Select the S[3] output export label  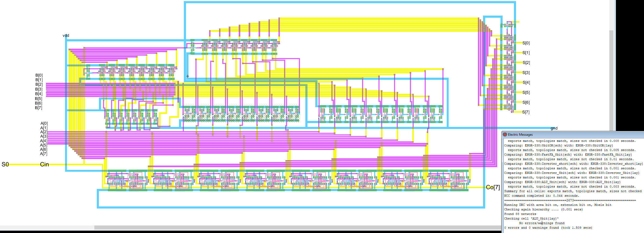pyautogui.click(x=526, y=73)
